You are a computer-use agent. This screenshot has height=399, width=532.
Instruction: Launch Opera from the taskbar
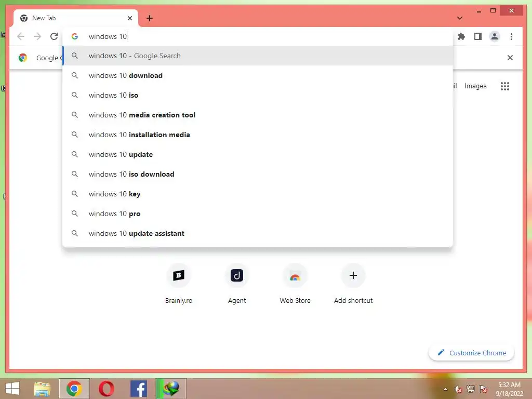[x=106, y=389]
